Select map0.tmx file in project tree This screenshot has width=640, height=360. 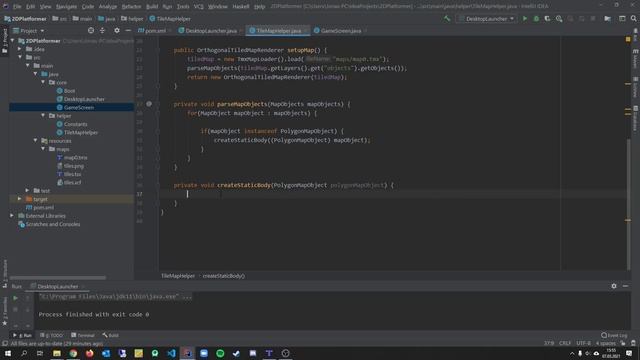pos(76,158)
